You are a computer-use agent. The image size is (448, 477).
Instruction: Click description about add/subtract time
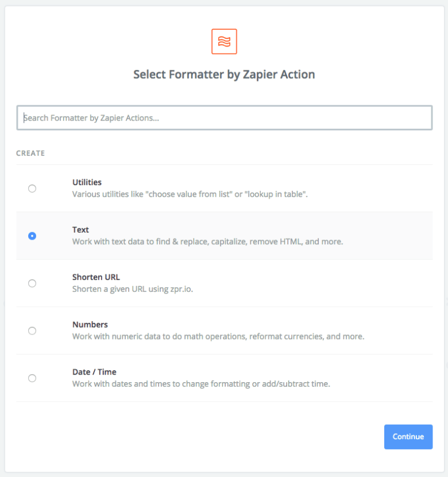pos(201,384)
